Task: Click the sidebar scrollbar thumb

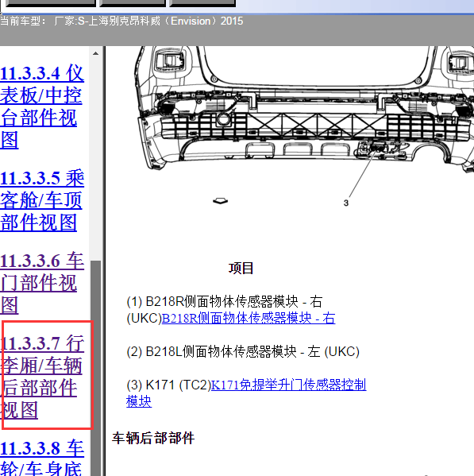Action: [95, 368]
